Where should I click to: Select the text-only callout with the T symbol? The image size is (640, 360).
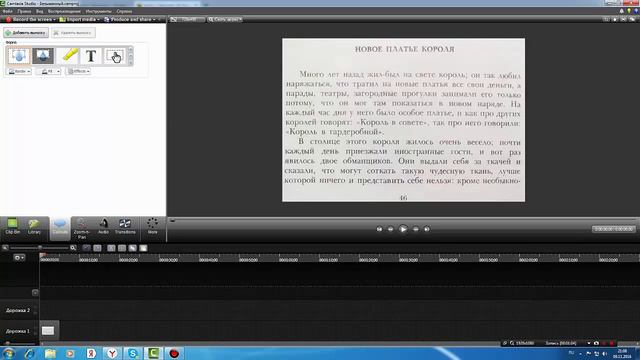tap(91, 56)
